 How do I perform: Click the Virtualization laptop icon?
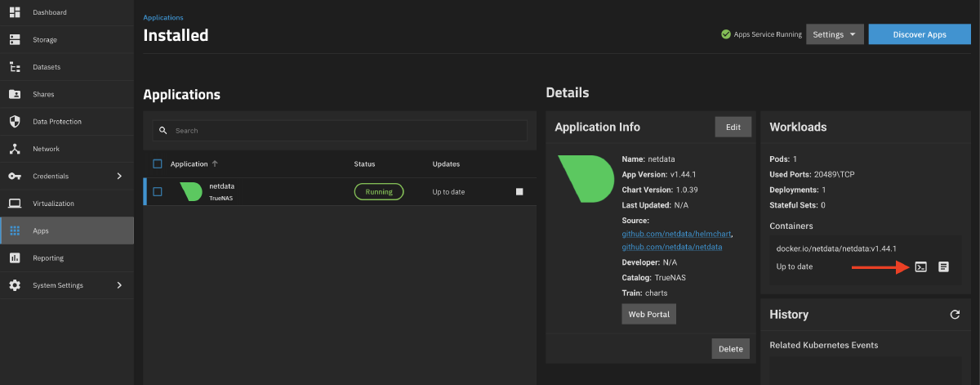(14, 204)
